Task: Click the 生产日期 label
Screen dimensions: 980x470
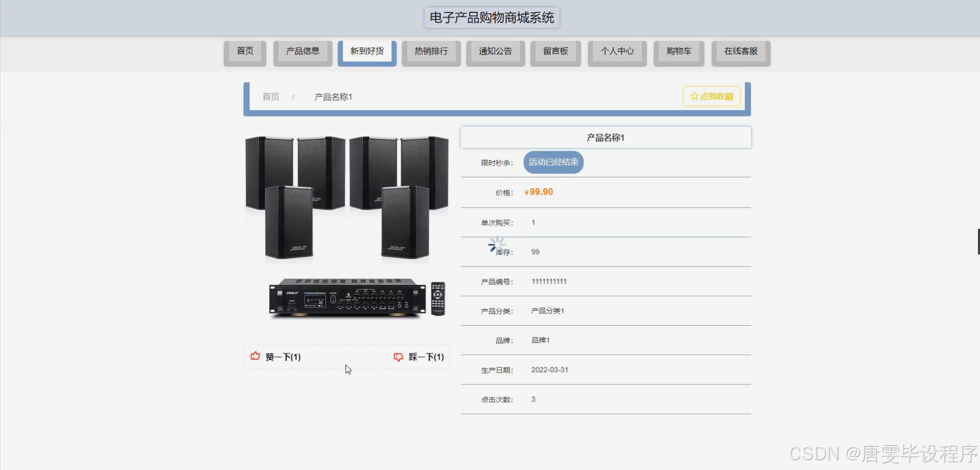Action: tap(497, 370)
